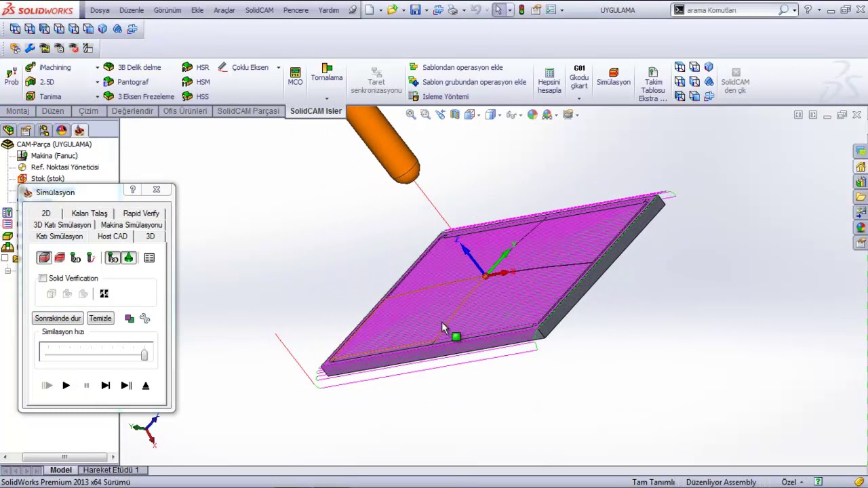Click the simulation settings wrench icon
Screen dimensions: 868x488
tap(144, 319)
